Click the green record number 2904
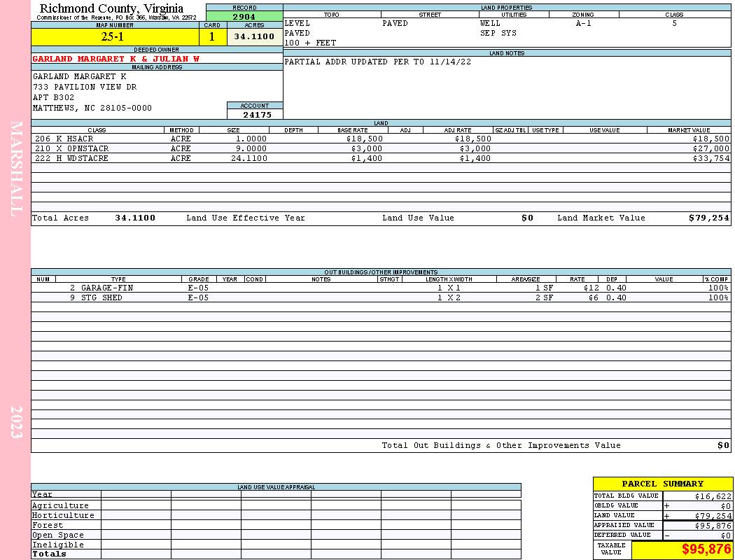This screenshot has width=735, height=560. pyautogui.click(x=244, y=16)
